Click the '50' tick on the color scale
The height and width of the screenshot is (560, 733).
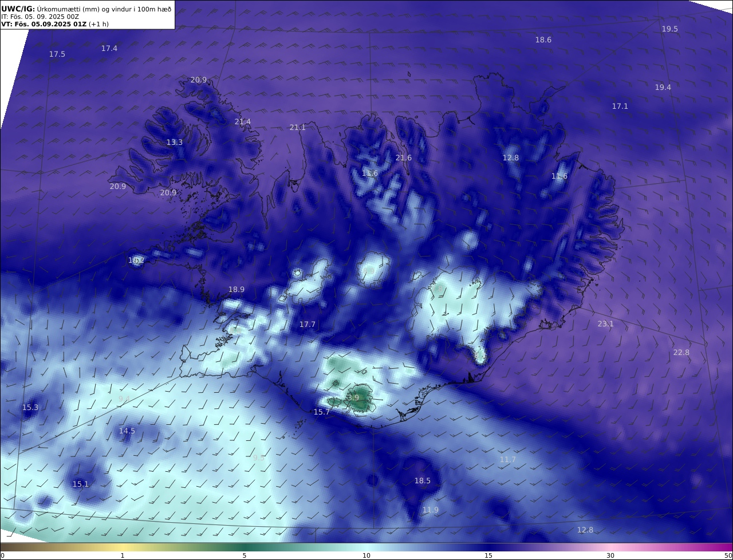[x=728, y=555]
